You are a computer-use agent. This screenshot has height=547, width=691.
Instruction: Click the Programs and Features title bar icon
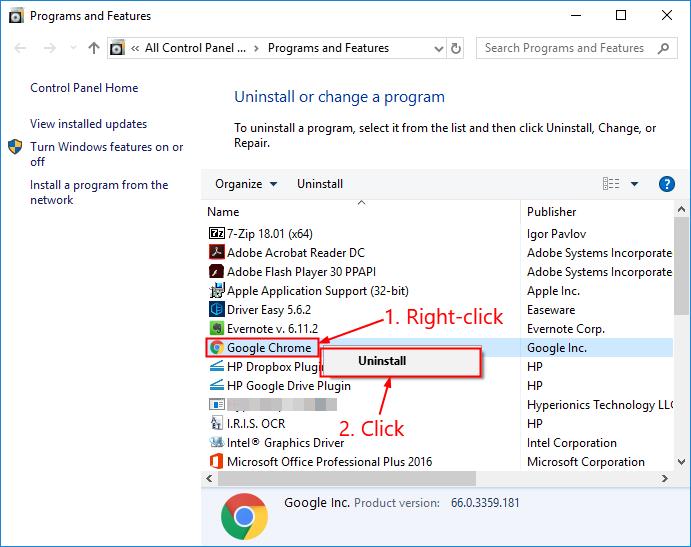(16, 16)
